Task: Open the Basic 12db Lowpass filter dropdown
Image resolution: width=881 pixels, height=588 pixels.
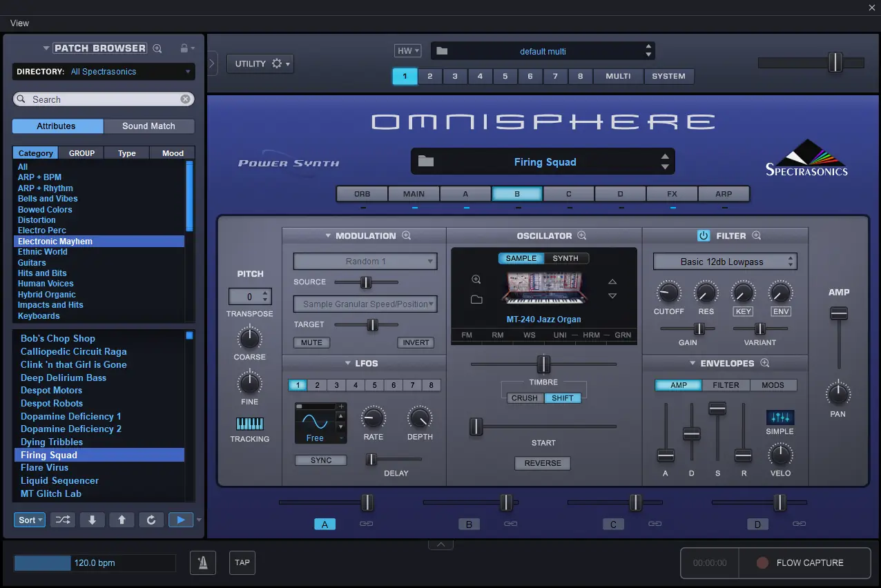Action: (x=725, y=262)
